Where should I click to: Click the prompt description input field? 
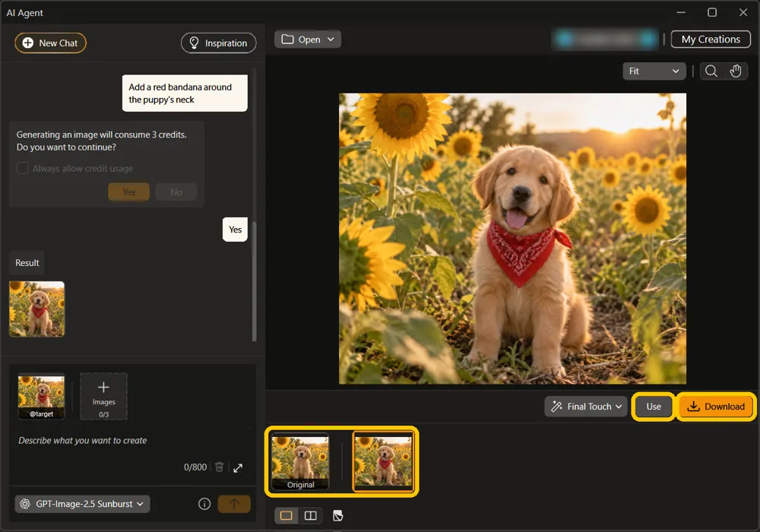pyautogui.click(x=131, y=441)
